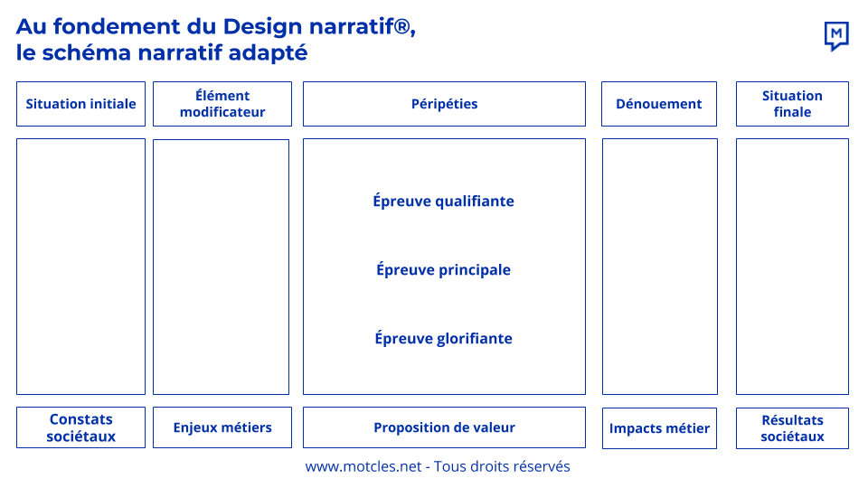Click the Résultats sociétaux box
Viewport: 868px width, 488px height.
pyautogui.click(x=792, y=428)
